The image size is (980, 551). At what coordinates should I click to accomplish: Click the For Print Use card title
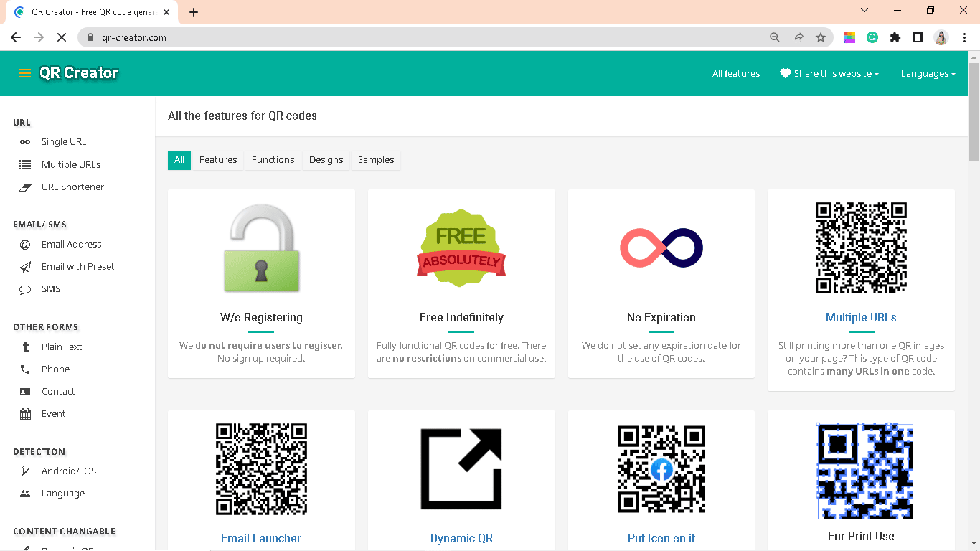[x=861, y=536]
